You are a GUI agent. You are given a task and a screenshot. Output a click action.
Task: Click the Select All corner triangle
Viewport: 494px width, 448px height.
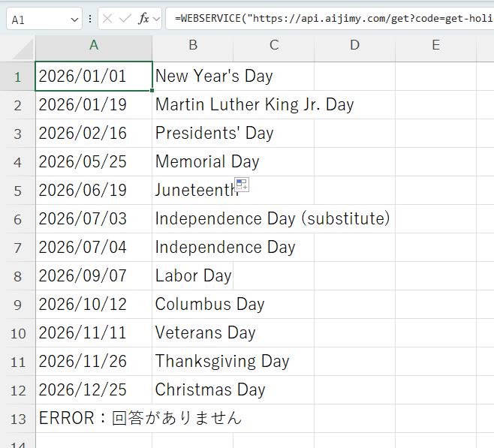click(x=23, y=49)
